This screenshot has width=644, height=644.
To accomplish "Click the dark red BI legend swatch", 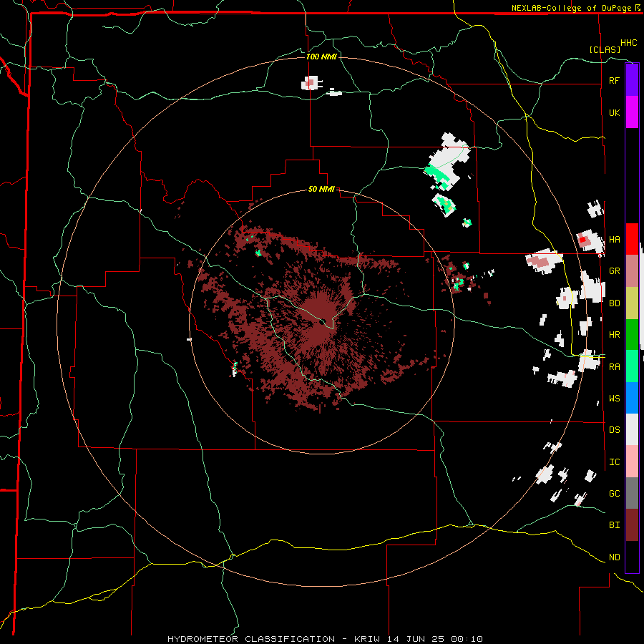I will (x=632, y=525).
